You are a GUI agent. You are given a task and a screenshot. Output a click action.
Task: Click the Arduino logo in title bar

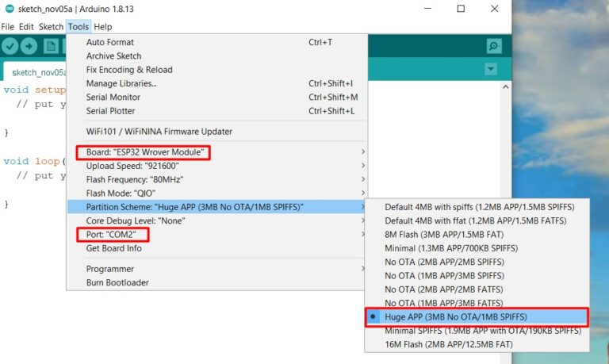tap(9, 9)
